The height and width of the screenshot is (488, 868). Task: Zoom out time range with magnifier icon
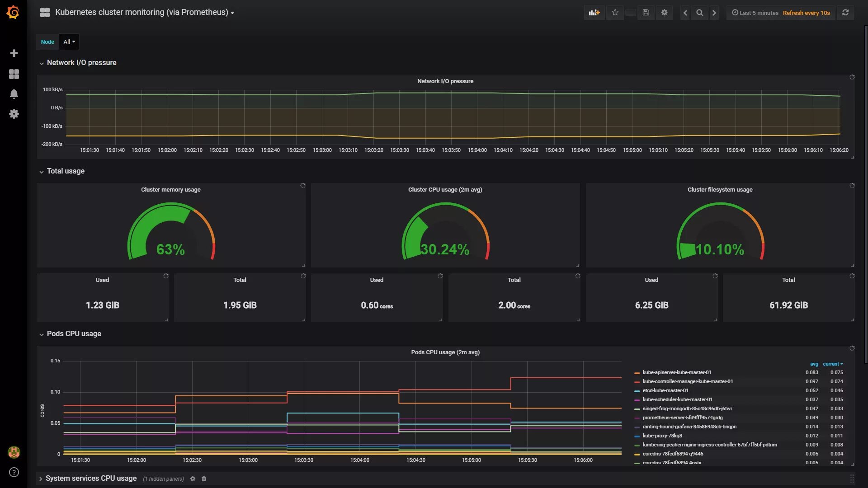point(699,13)
